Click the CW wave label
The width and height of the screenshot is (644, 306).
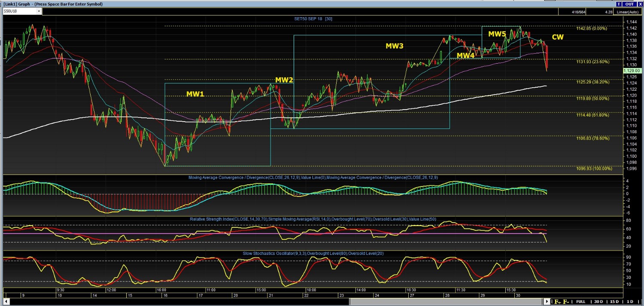pyautogui.click(x=558, y=37)
